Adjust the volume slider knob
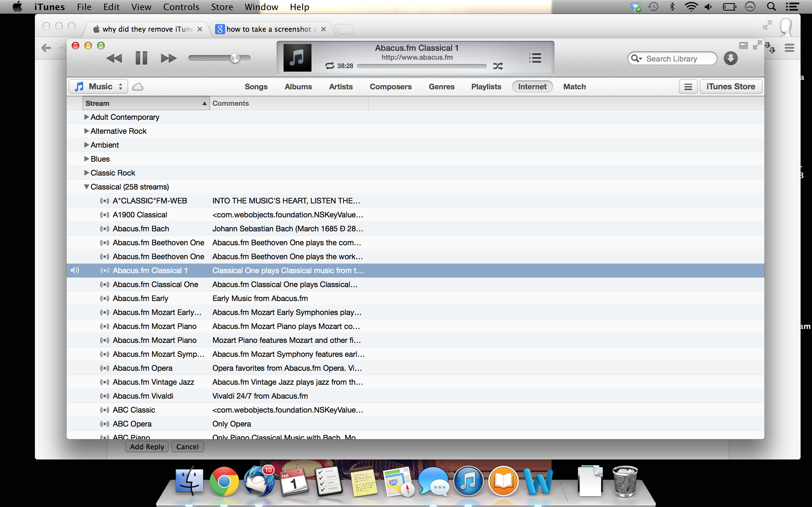 coord(235,58)
